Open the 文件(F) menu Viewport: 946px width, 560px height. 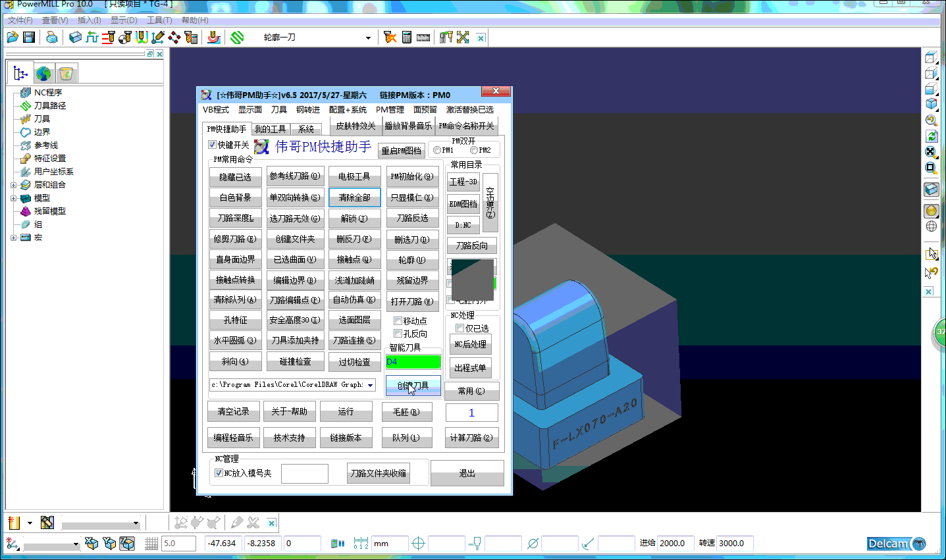pyautogui.click(x=20, y=20)
